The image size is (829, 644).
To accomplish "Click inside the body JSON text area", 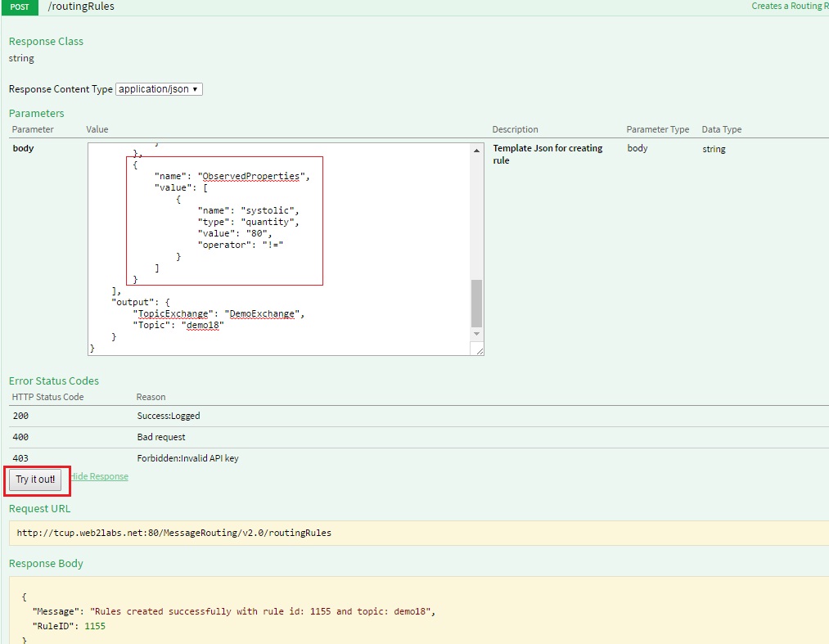I will [279, 249].
